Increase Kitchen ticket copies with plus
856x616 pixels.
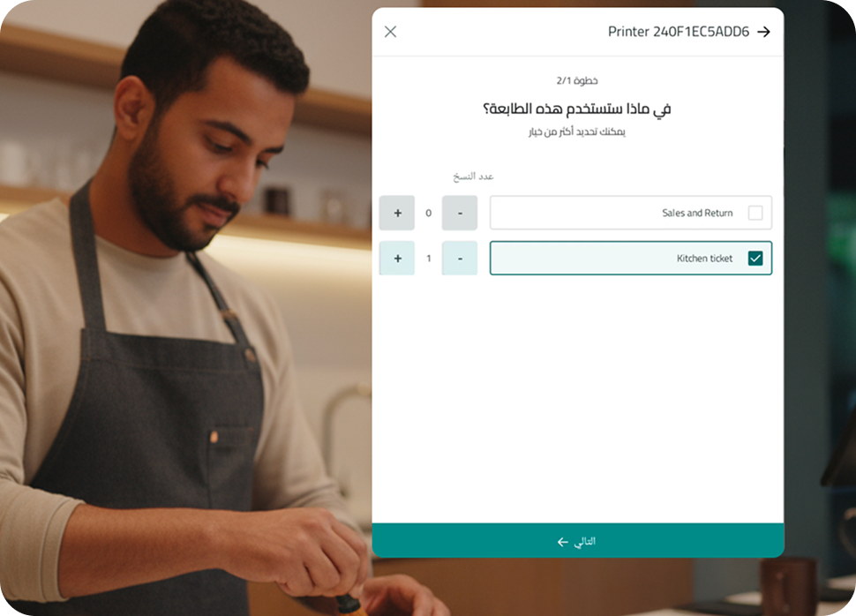(397, 259)
